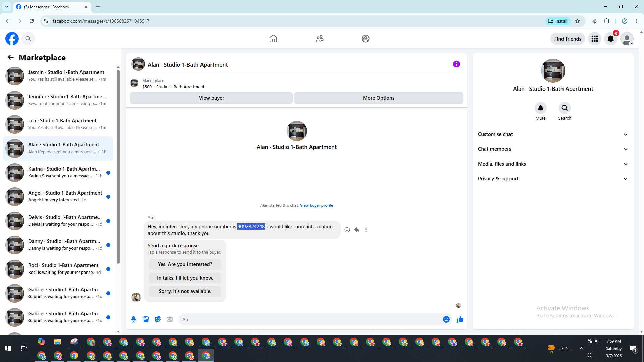644x362 pixels.
Task: Attach a photo file to message
Action: click(146, 319)
